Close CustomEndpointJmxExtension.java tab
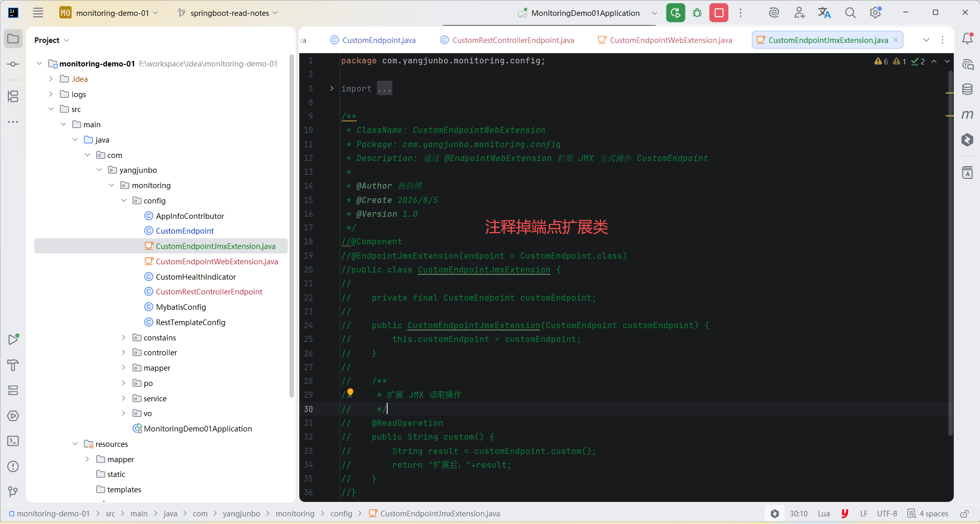This screenshot has height=524, width=980. click(x=896, y=40)
